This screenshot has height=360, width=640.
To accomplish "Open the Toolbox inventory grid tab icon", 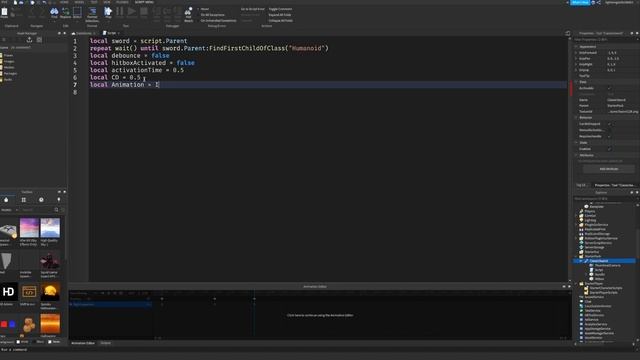I will (24, 200).
